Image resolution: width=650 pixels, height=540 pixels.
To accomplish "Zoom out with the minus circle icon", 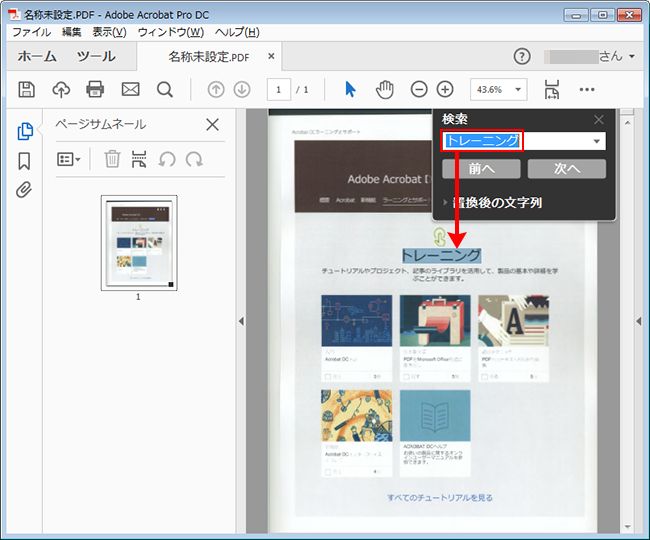I will (x=419, y=89).
